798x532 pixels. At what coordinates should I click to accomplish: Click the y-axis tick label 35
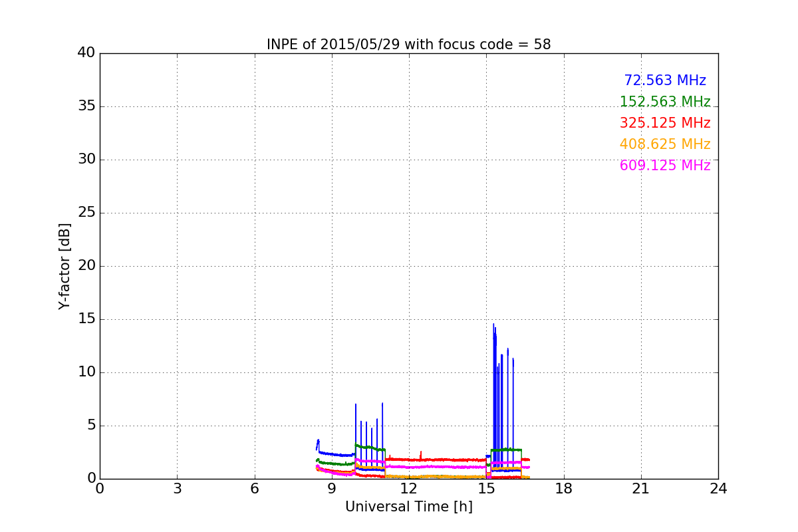point(86,106)
